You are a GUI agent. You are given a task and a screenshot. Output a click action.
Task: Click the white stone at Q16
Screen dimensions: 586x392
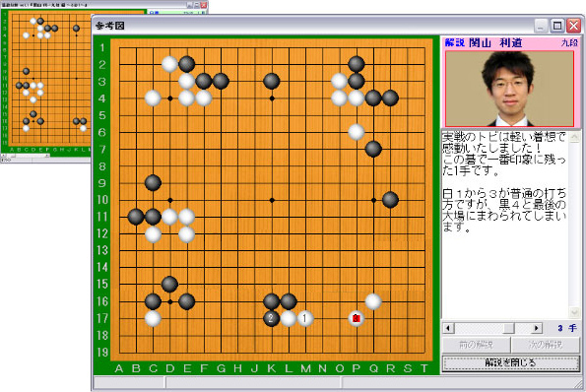[x=373, y=301]
